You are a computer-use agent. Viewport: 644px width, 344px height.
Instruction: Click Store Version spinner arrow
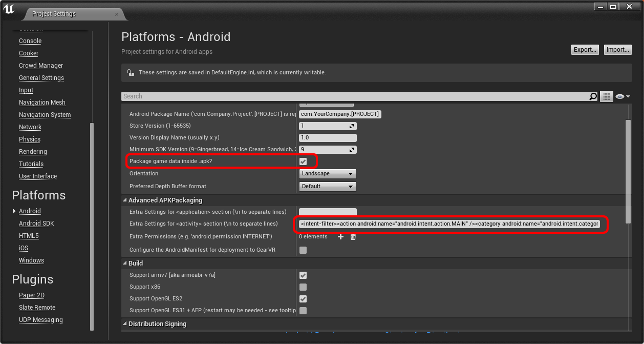tap(352, 126)
